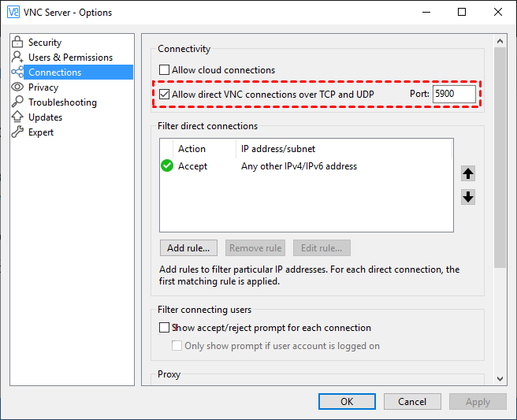Click the Users & Permissions icon
The image size is (517, 420).
coord(17,58)
